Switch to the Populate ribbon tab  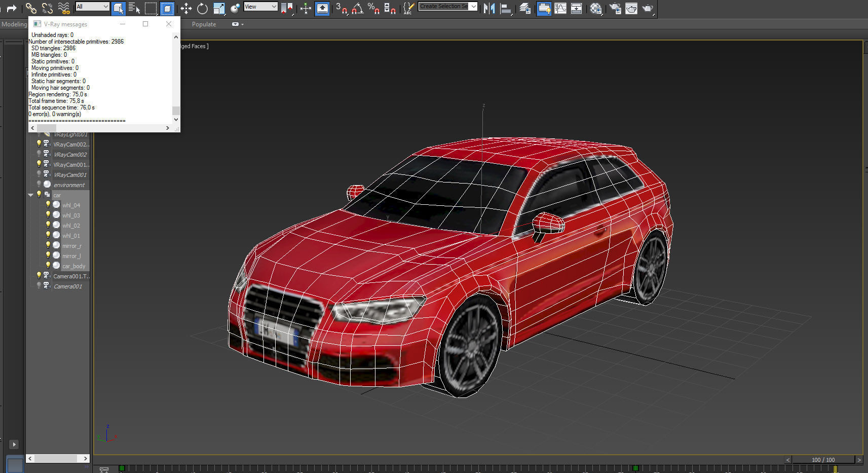click(x=204, y=24)
